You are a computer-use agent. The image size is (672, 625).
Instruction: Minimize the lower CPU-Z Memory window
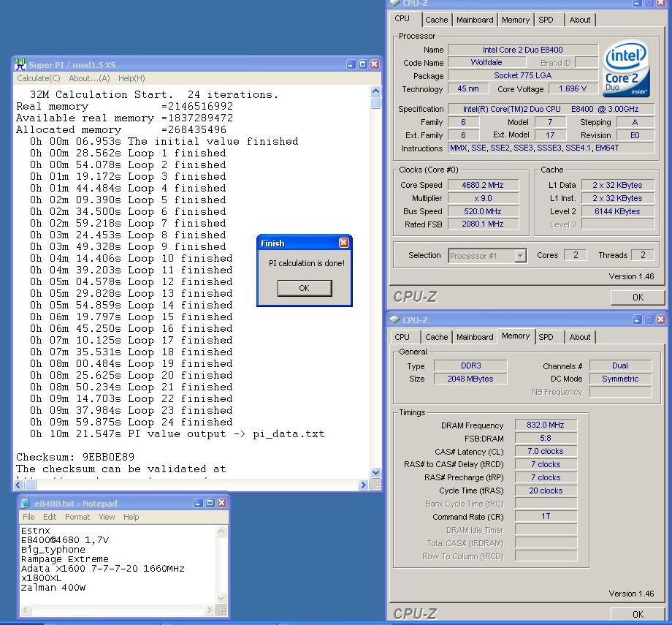637,319
